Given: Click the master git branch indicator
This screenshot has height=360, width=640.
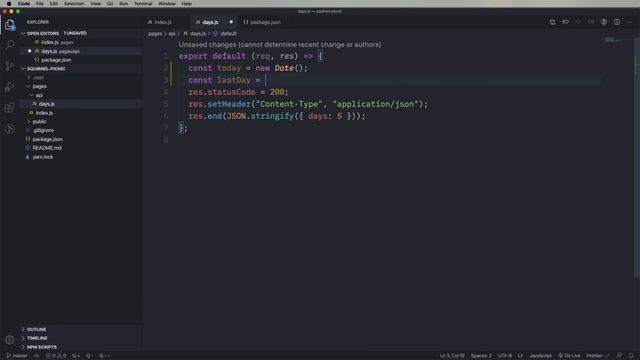Looking at the screenshot, I should pos(17,356).
